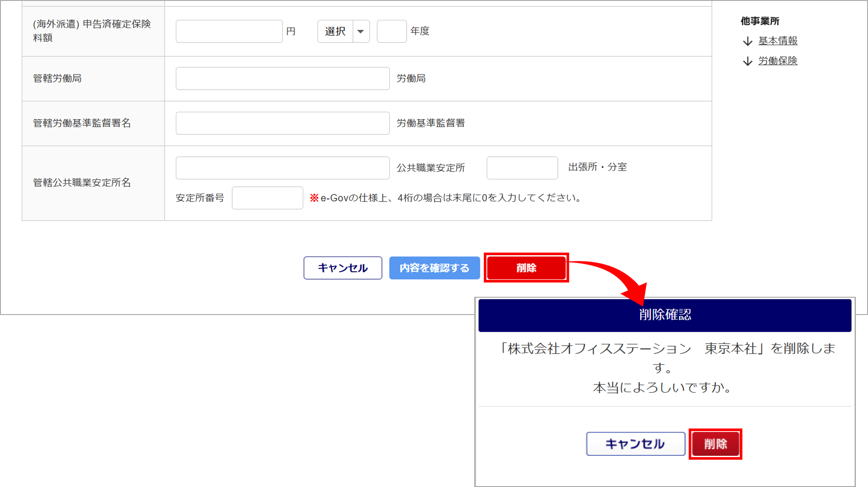Viewport: 868px width, 487px height.
Task: Click the 出張所・分室 input box
Action: pyautogui.click(x=522, y=168)
